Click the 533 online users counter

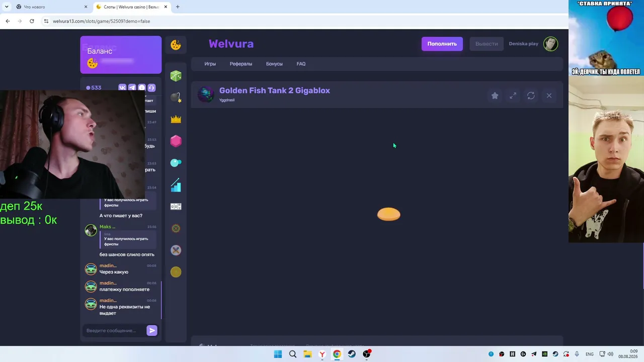(94, 87)
